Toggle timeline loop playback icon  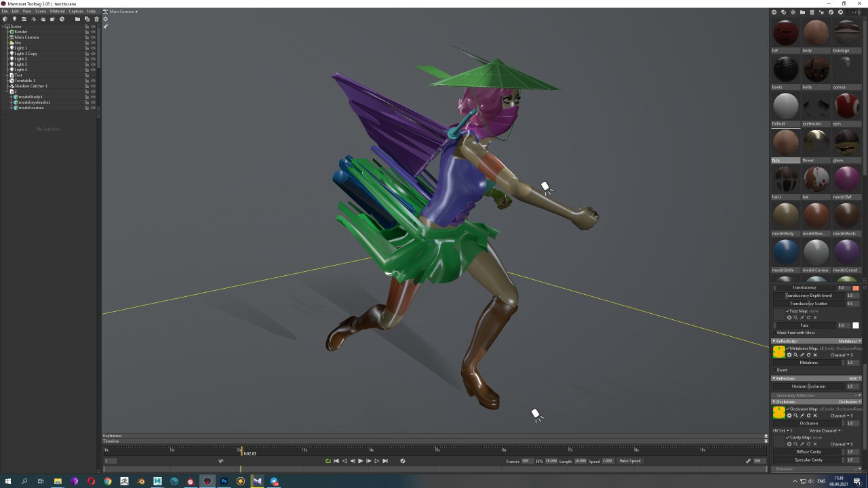(x=328, y=461)
